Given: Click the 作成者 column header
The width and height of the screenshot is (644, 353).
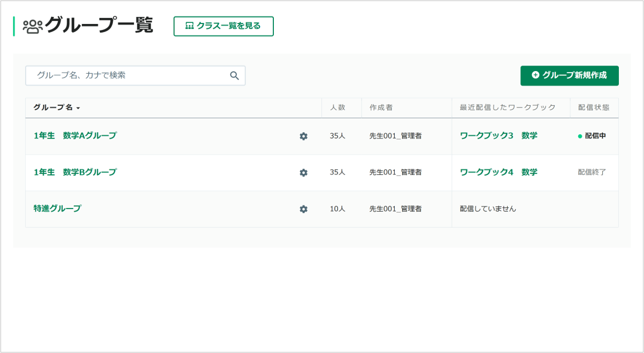Looking at the screenshot, I should (x=381, y=108).
